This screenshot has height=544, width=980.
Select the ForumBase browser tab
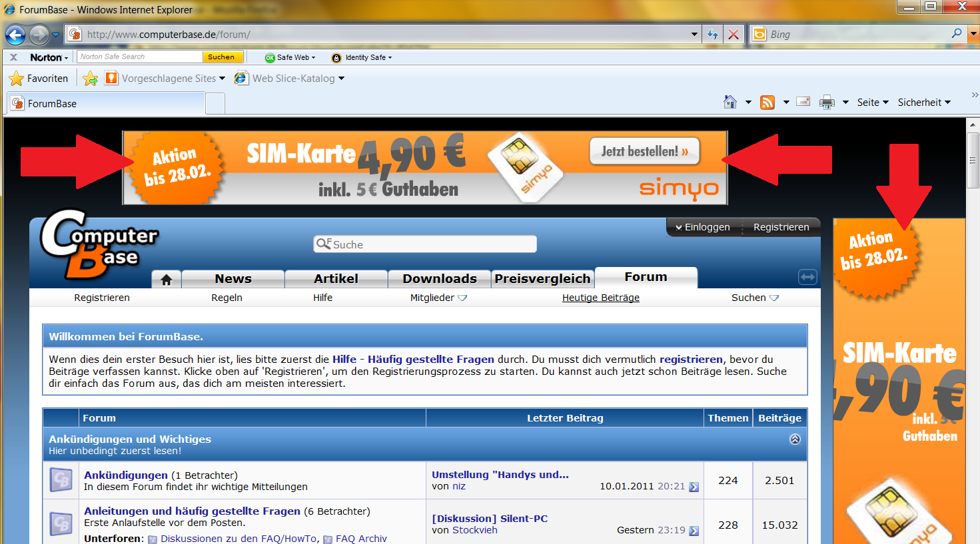tap(105, 103)
